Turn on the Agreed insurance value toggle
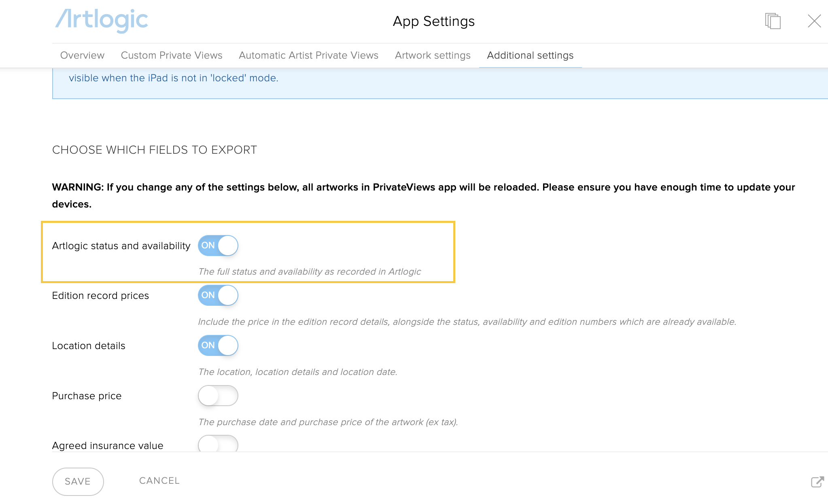Screen dimensions: 828x504 pos(218,444)
